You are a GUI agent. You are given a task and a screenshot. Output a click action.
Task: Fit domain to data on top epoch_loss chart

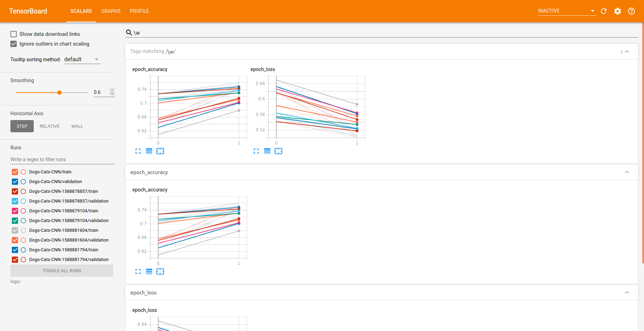pos(278,151)
